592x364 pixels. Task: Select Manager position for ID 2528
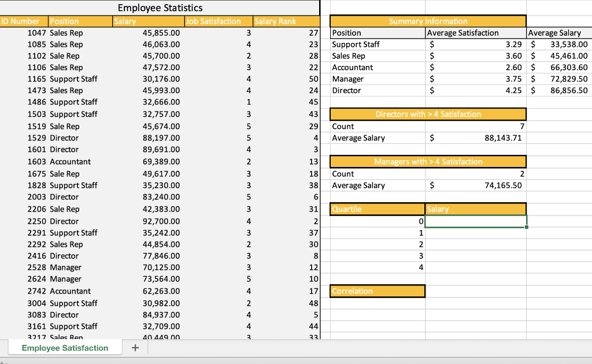click(x=80, y=268)
